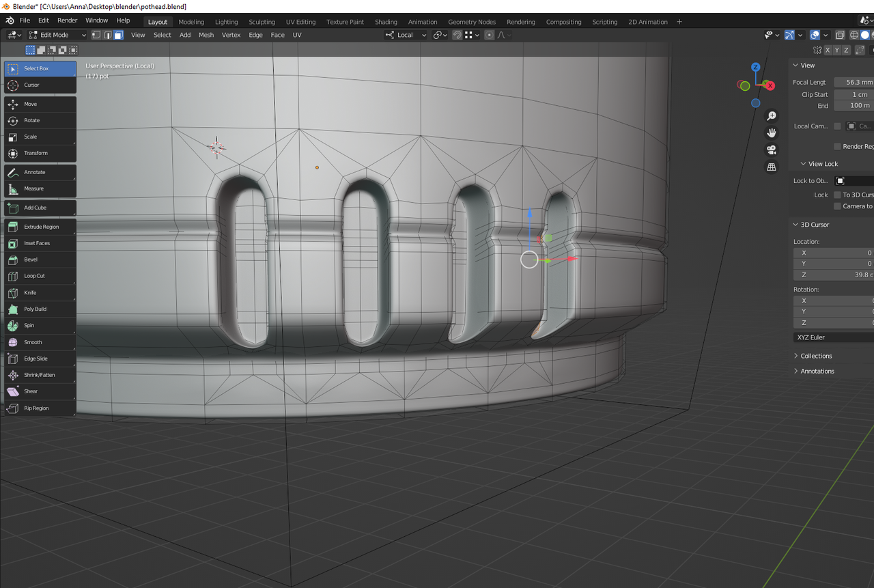Open the Local transform orientation dropdown

point(406,35)
